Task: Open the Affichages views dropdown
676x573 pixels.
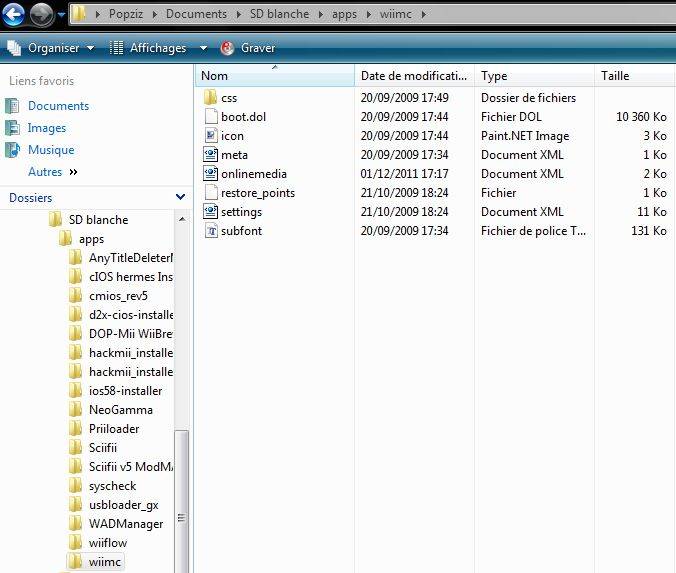Action: pyautogui.click(x=157, y=48)
